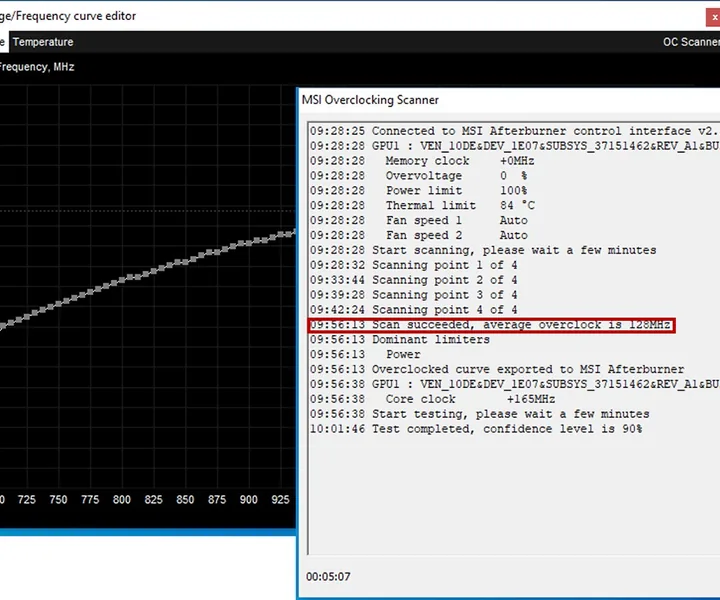This screenshot has height=600, width=720.
Task: Click the 00:05:07 elapsed timer
Action: [328, 577]
